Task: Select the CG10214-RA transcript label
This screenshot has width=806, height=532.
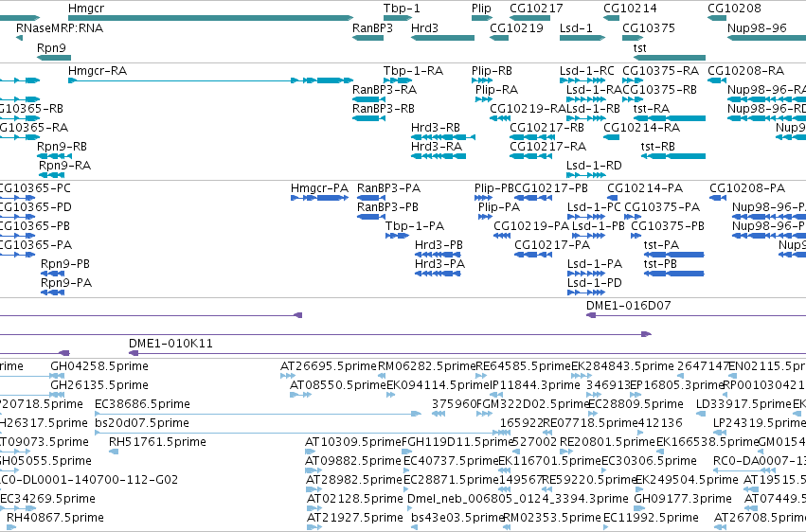Action: click(x=641, y=128)
